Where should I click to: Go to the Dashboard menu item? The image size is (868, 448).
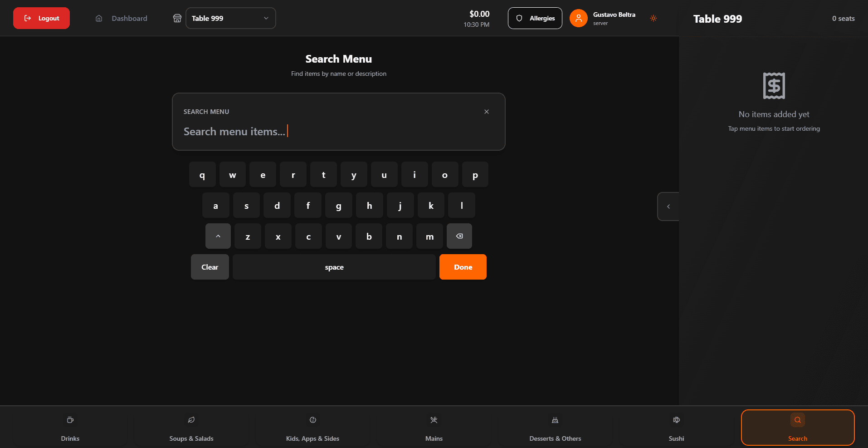(x=129, y=18)
